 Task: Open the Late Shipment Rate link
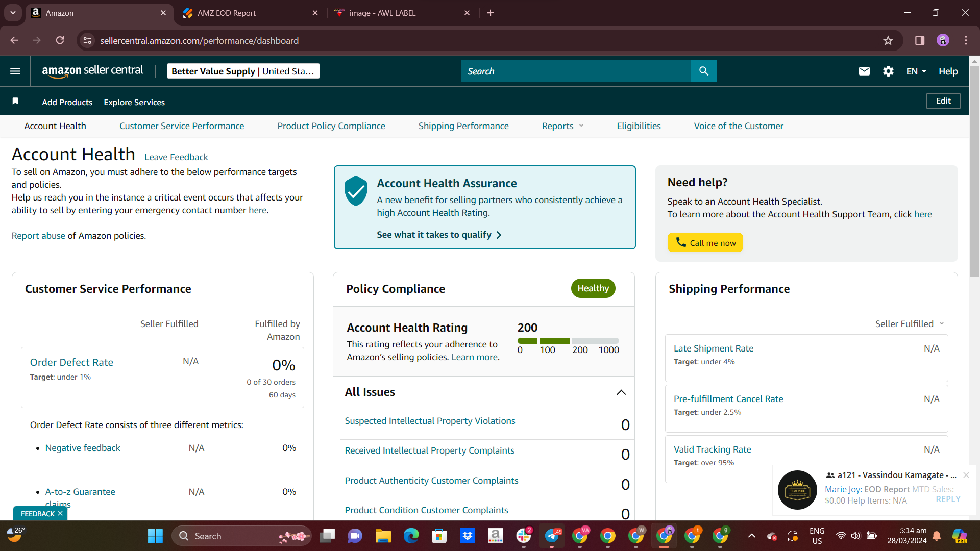714,348
